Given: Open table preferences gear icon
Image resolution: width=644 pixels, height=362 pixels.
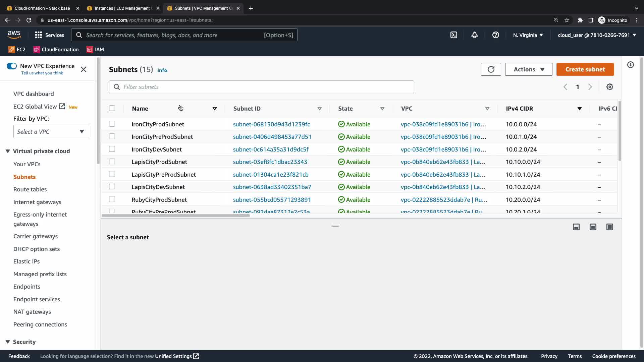Looking at the screenshot, I should coord(609,87).
